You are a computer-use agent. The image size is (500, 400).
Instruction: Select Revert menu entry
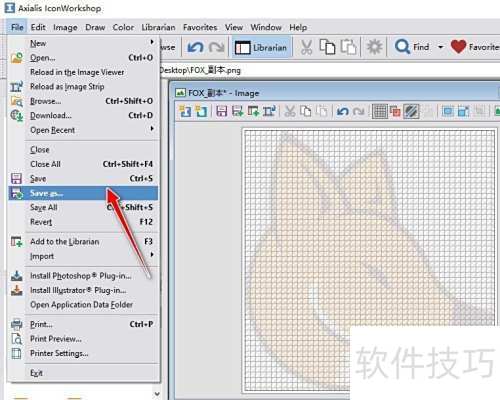[x=83, y=222]
